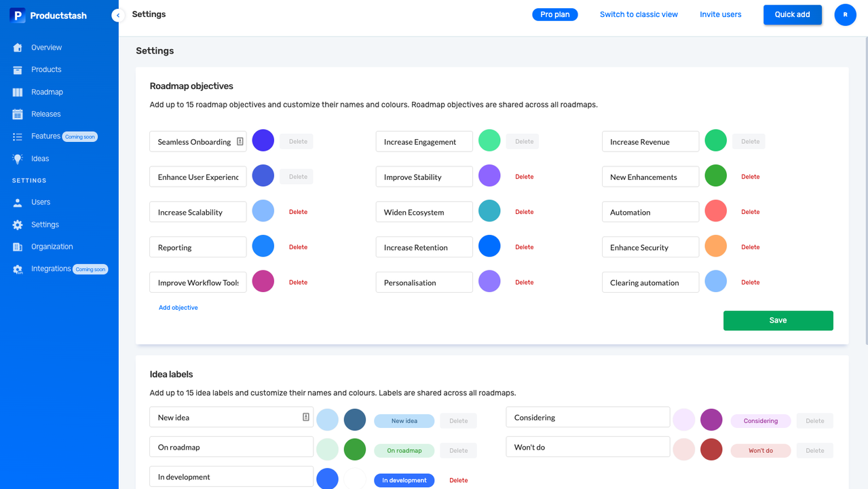Screen dimensions: 868x489
Task: Open Settings in the sidebar
Action: click(x=45, y=225)
